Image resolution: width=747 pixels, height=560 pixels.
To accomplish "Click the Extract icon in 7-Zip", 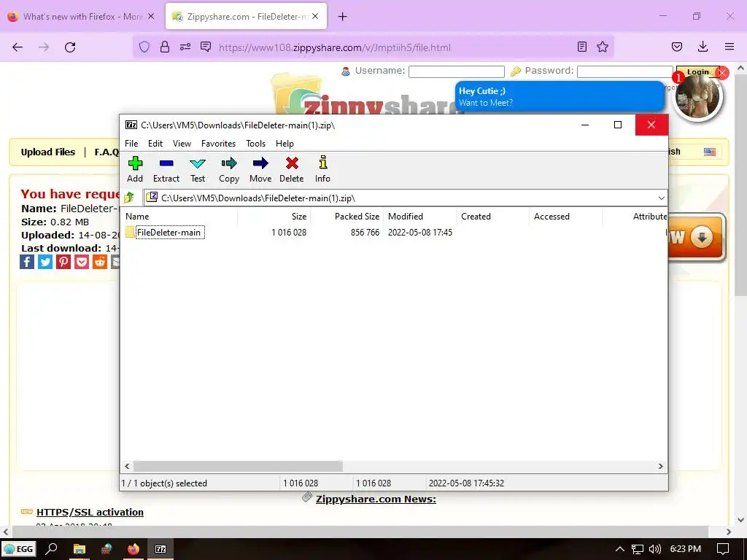I will coord(166,169).
